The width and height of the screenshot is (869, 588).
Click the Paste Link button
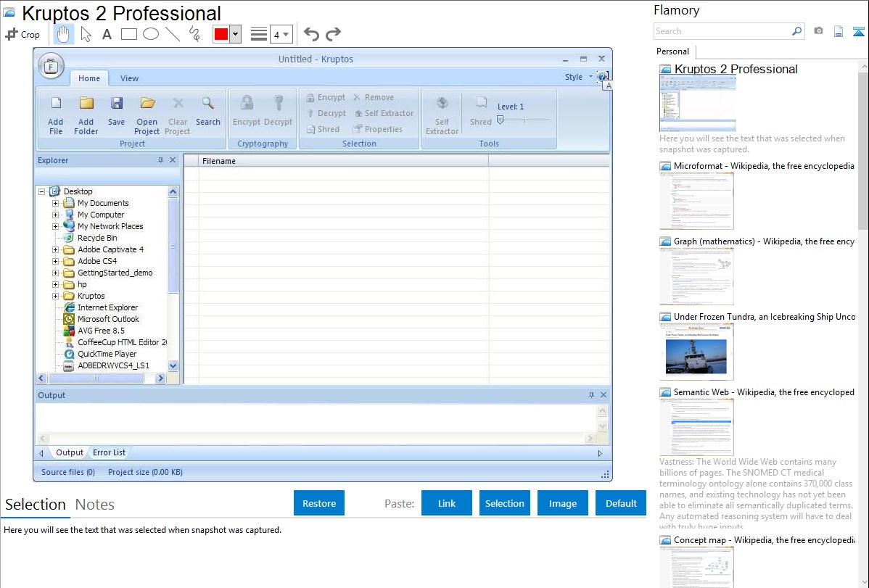[x=447, y=503]
